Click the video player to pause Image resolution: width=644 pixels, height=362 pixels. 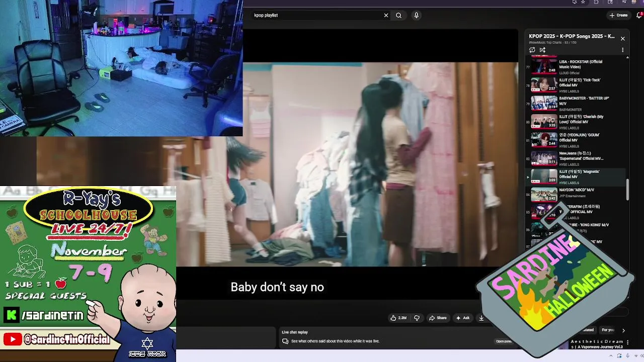click(x=380, y=164)
